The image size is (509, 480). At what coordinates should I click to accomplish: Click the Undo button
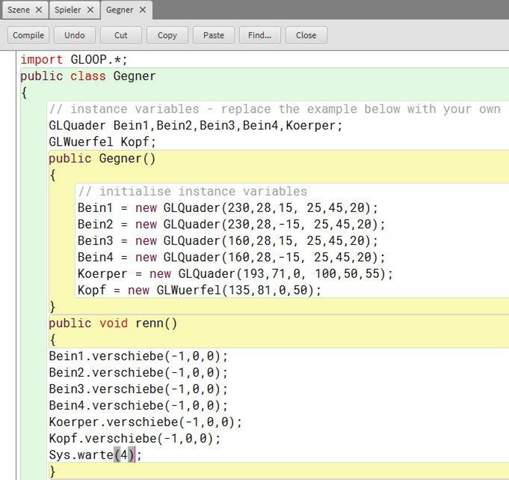click(x=75, y=35)
